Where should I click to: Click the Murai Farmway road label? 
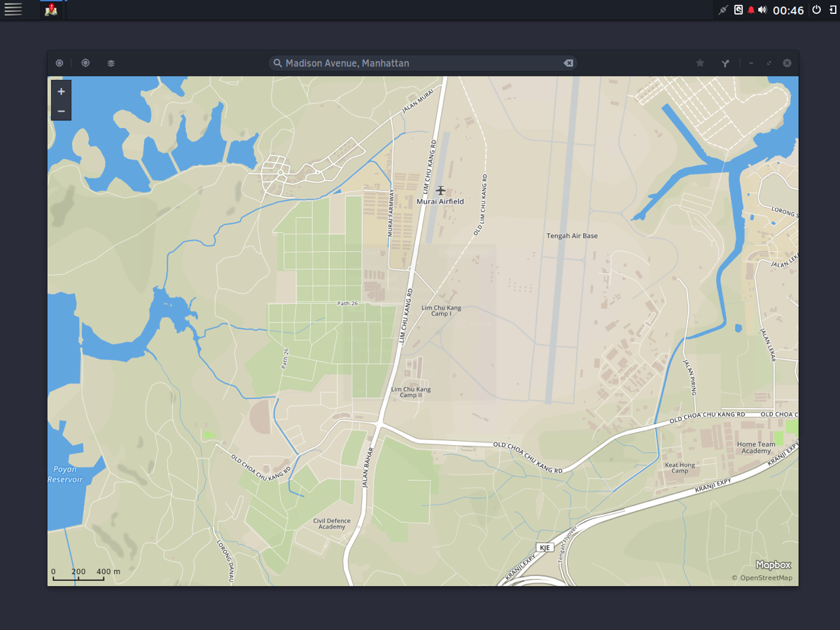(391, 213)
